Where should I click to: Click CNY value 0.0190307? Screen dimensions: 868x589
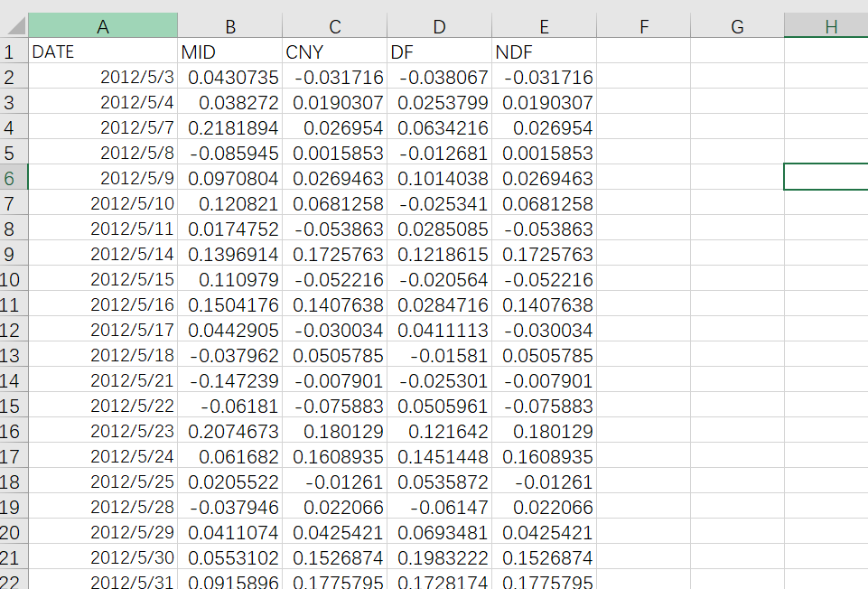[334, 101]
